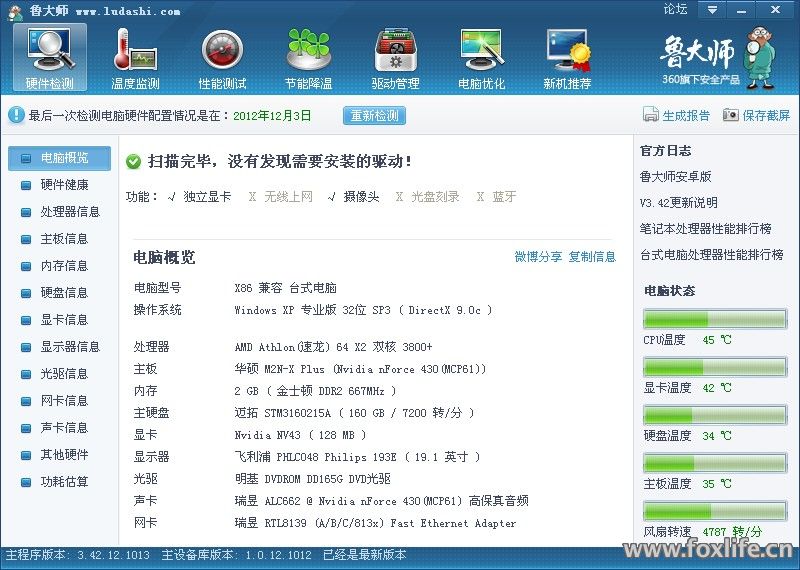This screenshot has width=800, height=570.
Task: Open the 性能测试 performance test icon
Action: 222,48
